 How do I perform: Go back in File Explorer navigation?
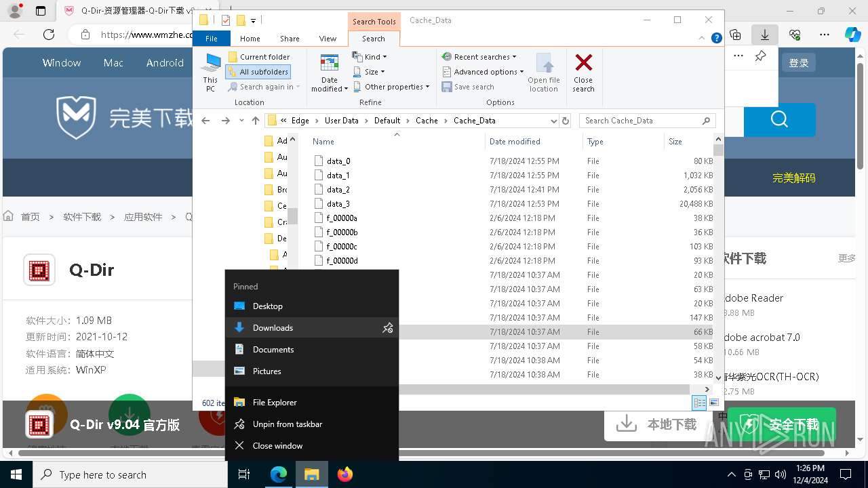point(206,121)
